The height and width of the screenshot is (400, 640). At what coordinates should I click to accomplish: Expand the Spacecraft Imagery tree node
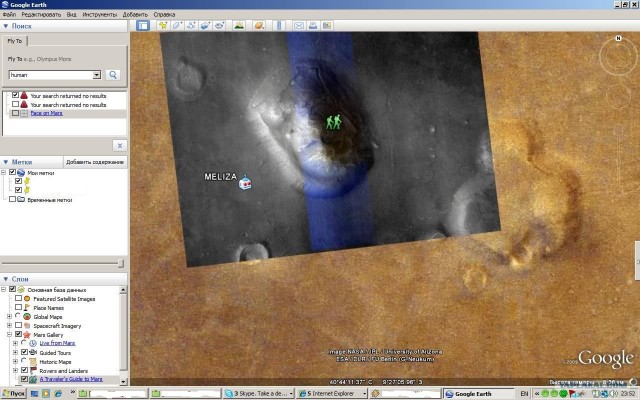tap(9, 325)
